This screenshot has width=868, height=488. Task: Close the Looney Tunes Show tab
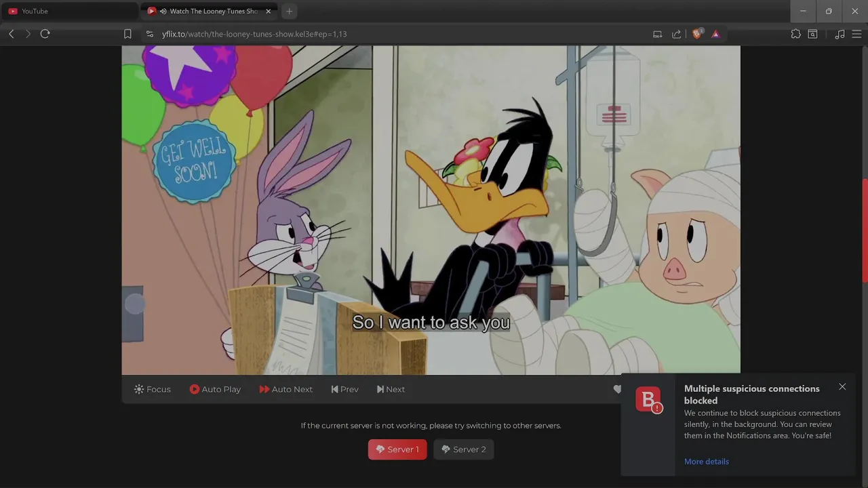[x=269, y=12]
